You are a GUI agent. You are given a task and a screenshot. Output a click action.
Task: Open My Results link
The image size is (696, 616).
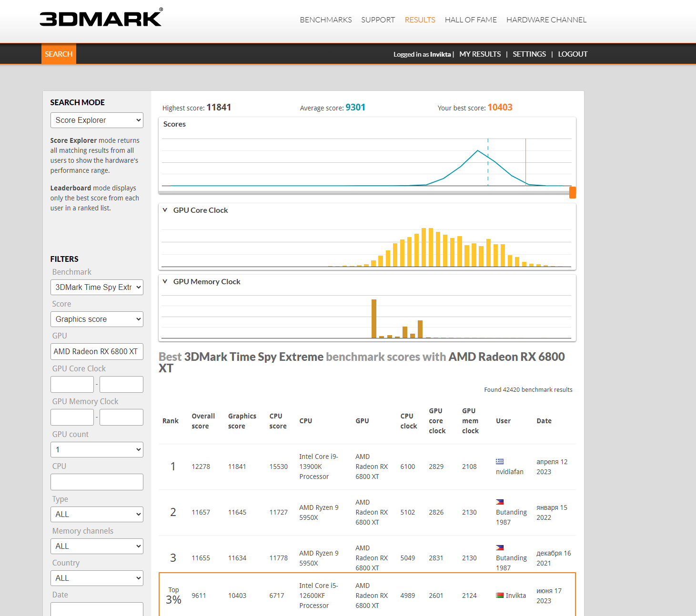coord(480,54)
